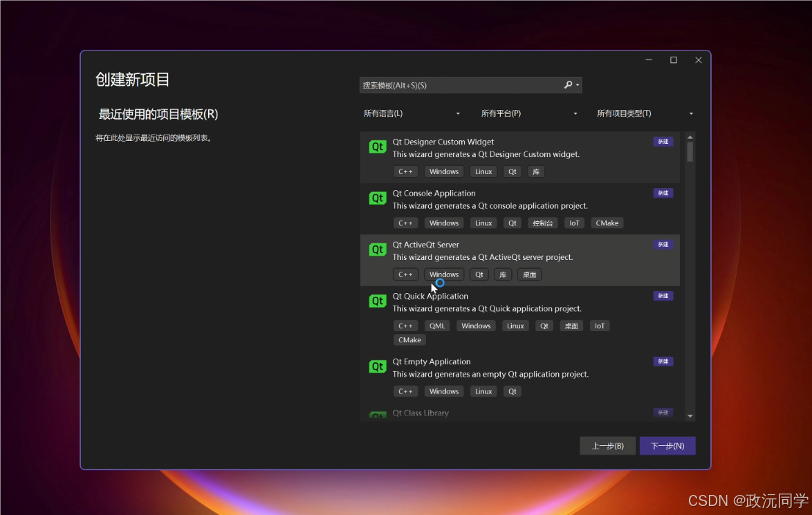Click the Windows tag under Qt Empty Application
Screen dimensions: 812x515
[444, 391]
